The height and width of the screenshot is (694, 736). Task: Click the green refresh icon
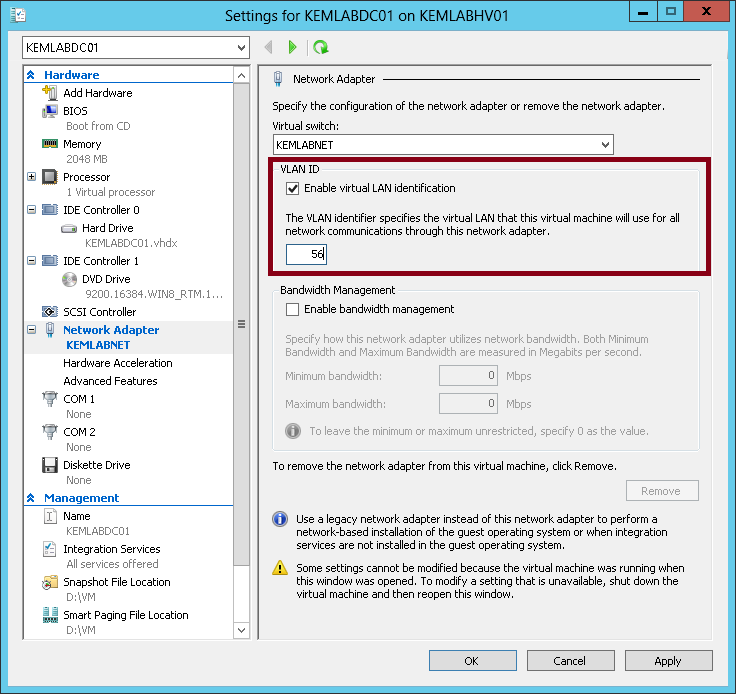point(321,47)
